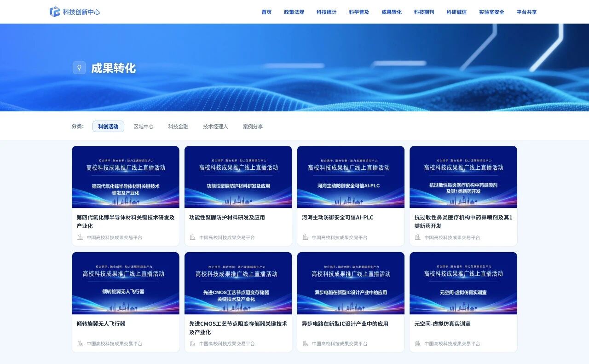
Task: Click building icon under 功能性聚脲防护材料 card
Action: point(193,237)
